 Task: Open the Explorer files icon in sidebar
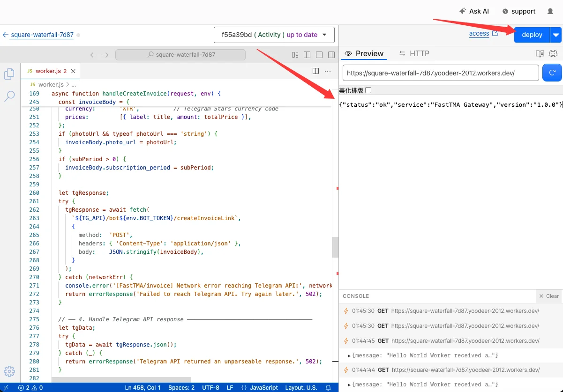(x=9, y=74)
